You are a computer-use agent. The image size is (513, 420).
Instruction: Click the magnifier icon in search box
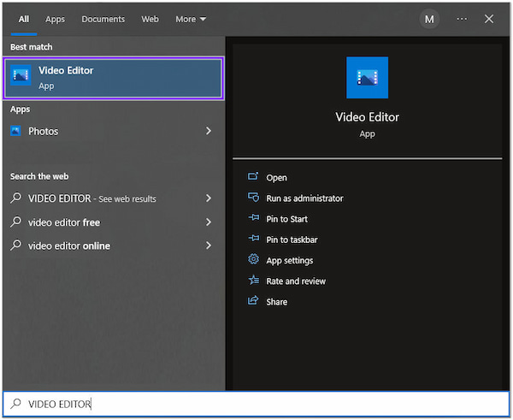pos(15,403)
